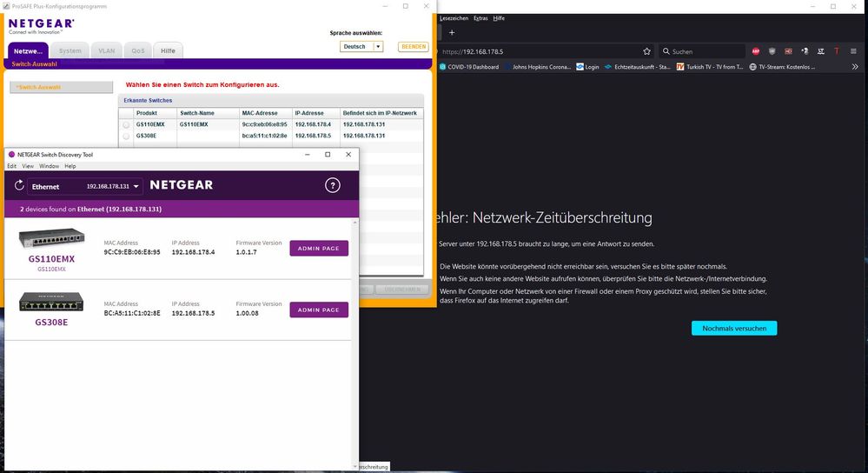
Task: Click the red T extension icon
Action: [x=837, y=51]
